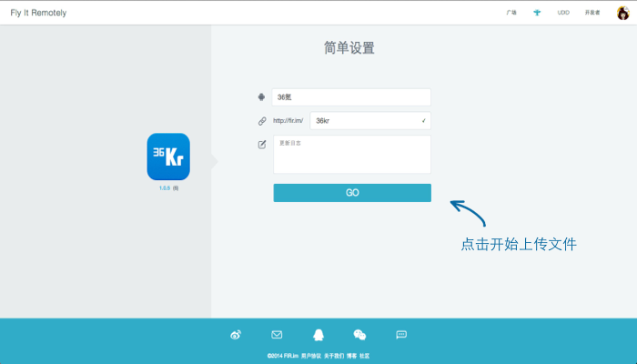Click the 1.0.5 version text
The height and width of the screenshot is (364, 637).
(165, 188)
